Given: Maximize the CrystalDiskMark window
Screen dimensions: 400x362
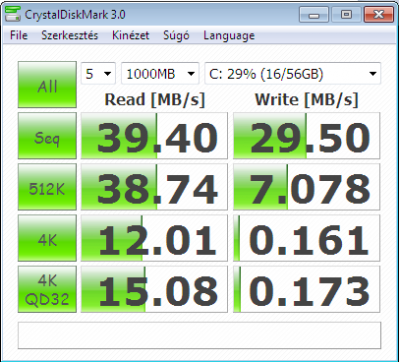Looking at the screenshot, I should [x=346, y=15].
